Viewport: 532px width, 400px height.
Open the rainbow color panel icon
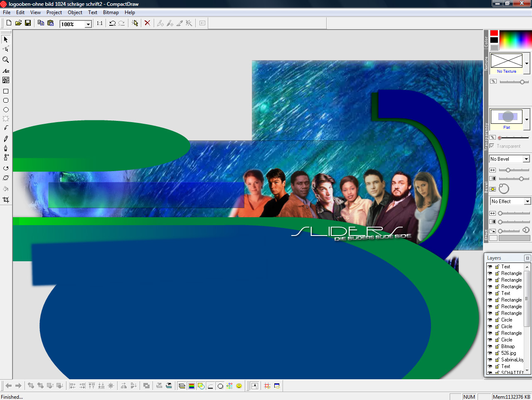192,386
